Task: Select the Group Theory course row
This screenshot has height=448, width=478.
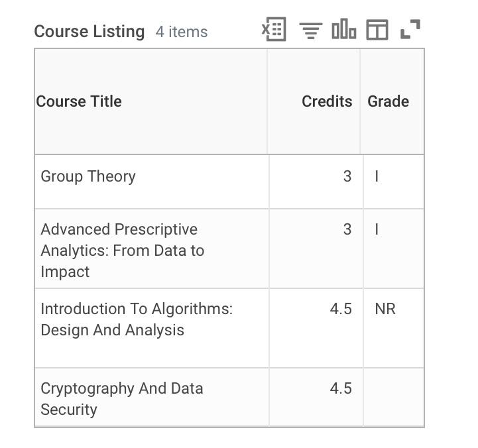Action: coord(88,176)
